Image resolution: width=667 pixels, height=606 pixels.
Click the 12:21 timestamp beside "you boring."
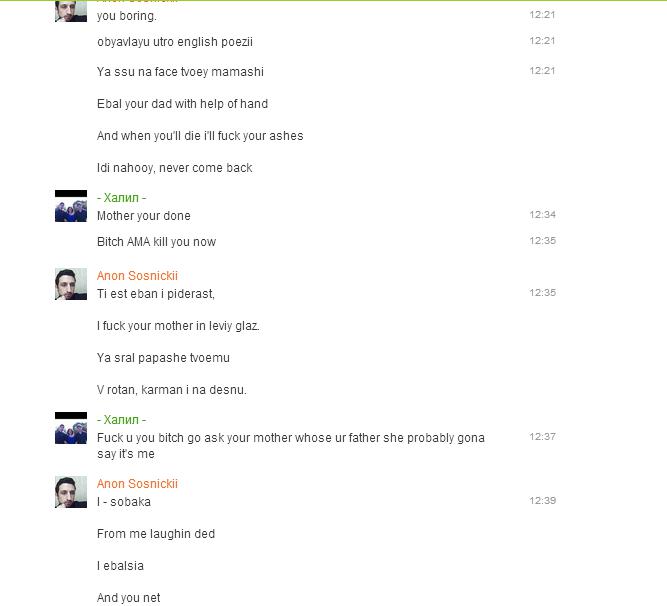[x=542, y=15]
